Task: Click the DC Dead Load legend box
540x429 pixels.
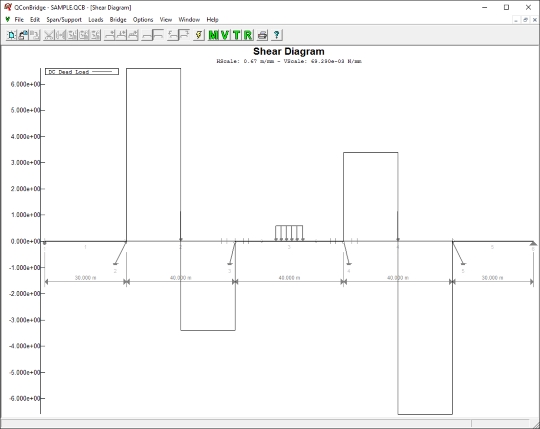Action: 82,72
